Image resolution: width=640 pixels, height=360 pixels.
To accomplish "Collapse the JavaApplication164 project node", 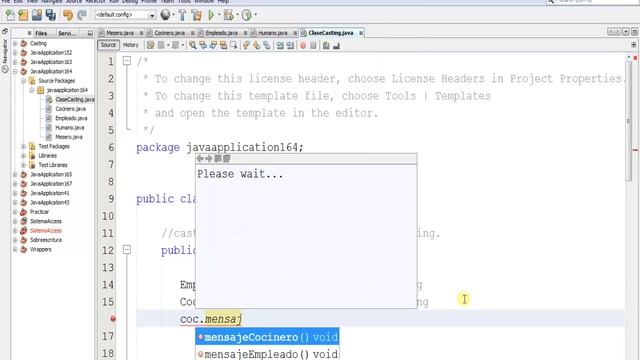I will 15,71.
